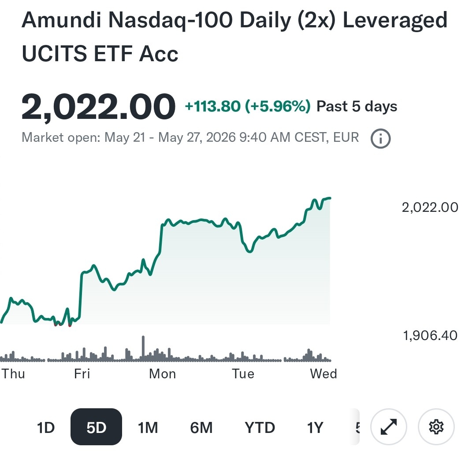Open the info icon beside market hours
The height and width of the screenshot is (462, 476).
[380, 138]
